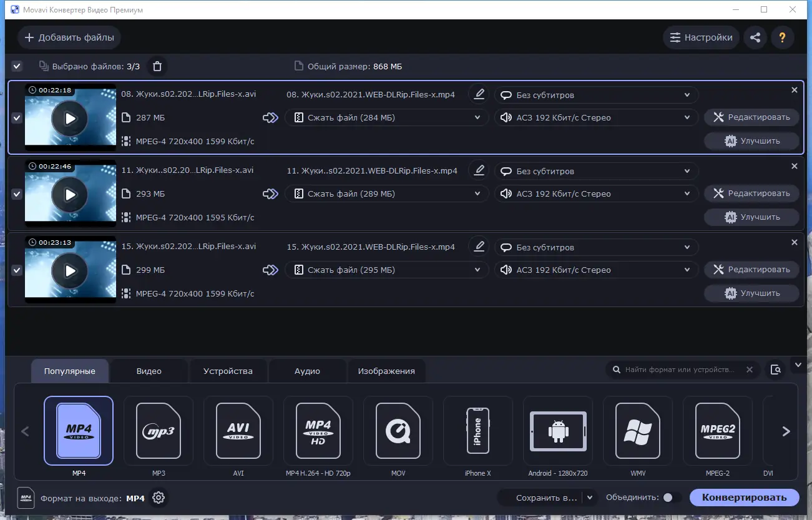
Task: Click Улучшить AI button for file 11
Action: point(751,217)
